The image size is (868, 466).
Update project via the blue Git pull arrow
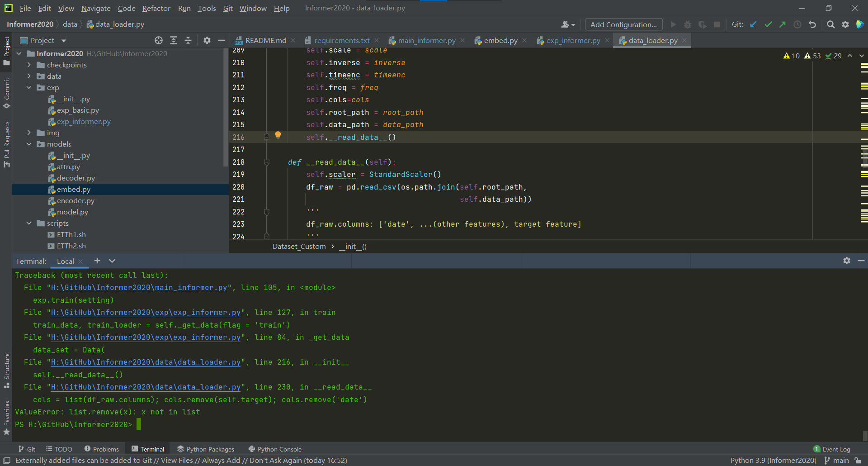pyautogui.click(x=753, y=24)
